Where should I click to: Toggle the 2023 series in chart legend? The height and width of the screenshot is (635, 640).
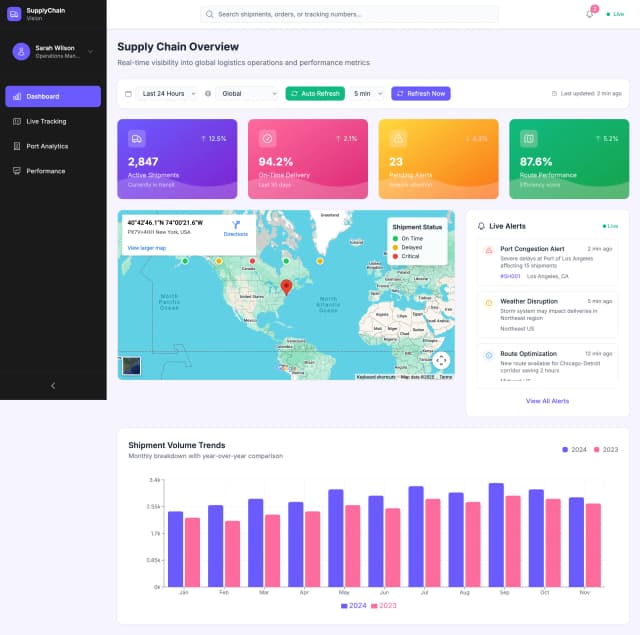click(x=606, y=450)
